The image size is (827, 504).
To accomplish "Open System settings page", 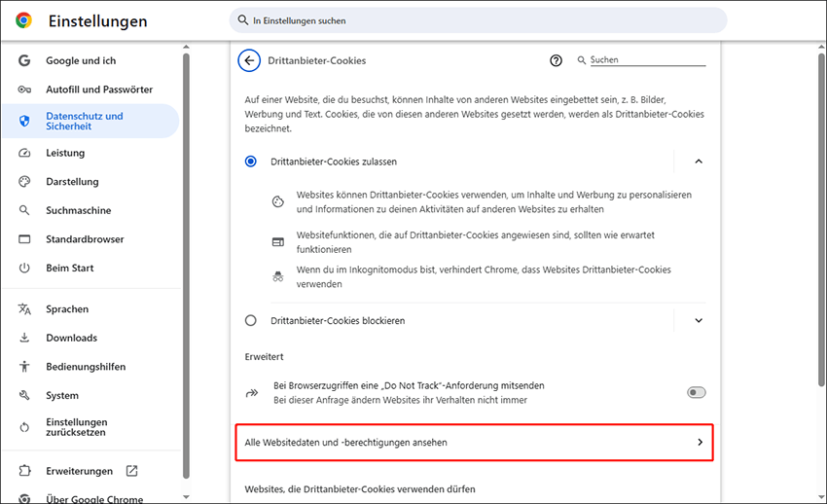I will [x=62, y=395].
